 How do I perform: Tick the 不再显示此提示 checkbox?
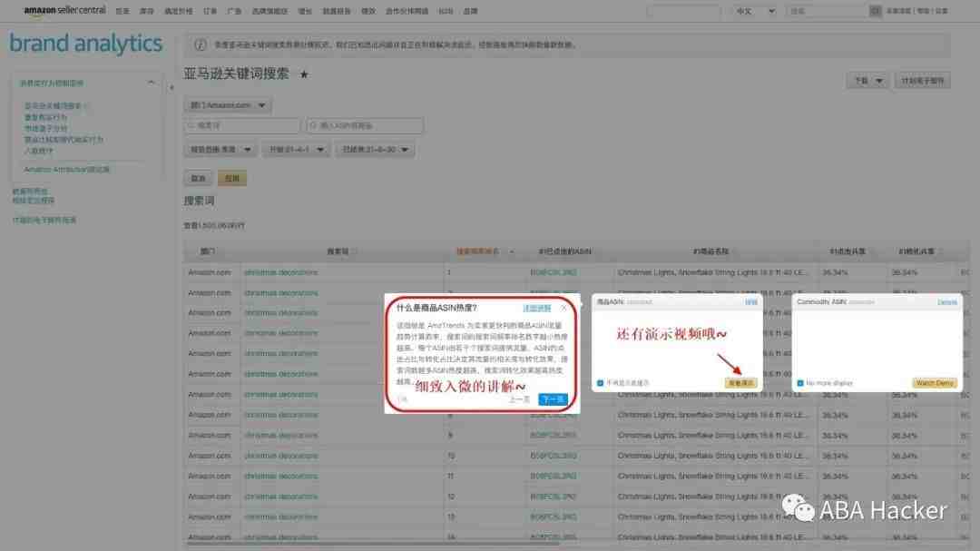pyautogui.click(x=600, y=383)
